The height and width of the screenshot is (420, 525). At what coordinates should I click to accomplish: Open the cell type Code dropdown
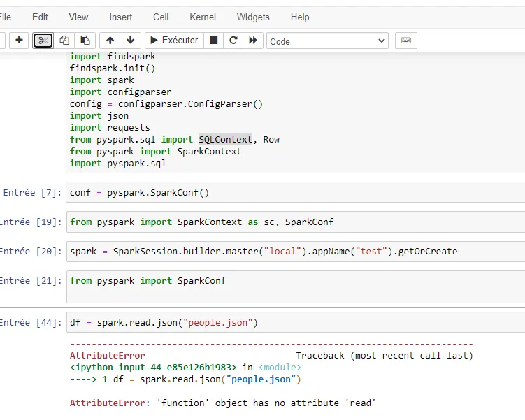point(327,41)
